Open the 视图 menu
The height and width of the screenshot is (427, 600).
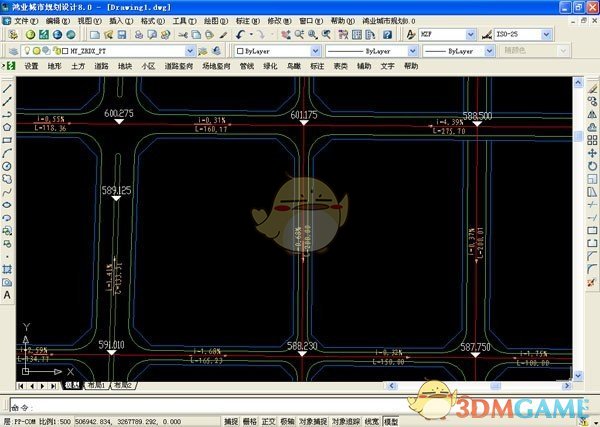pyautogui.click(x=90, y=21)
